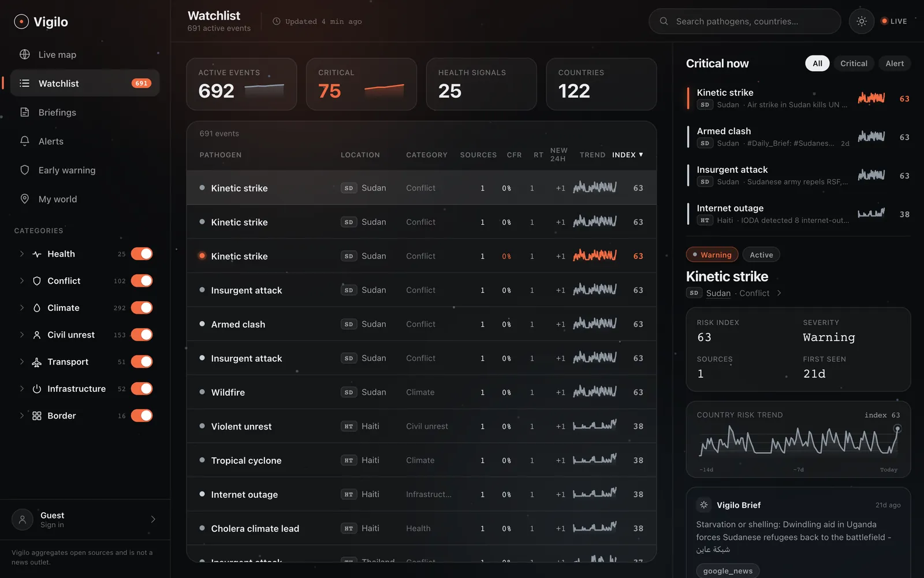Open Guest account chevron
The image size is (924, 578).
(x=153, y=519)
